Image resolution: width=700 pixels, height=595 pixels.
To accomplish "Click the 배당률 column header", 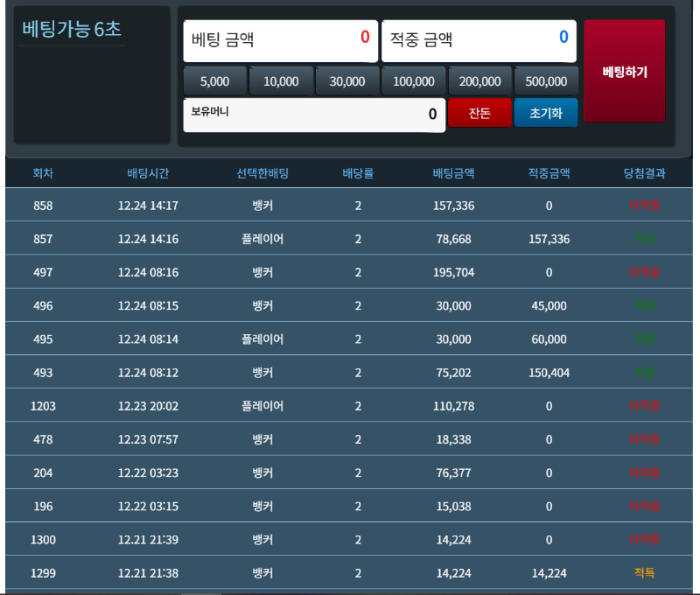I will point(358,173).
